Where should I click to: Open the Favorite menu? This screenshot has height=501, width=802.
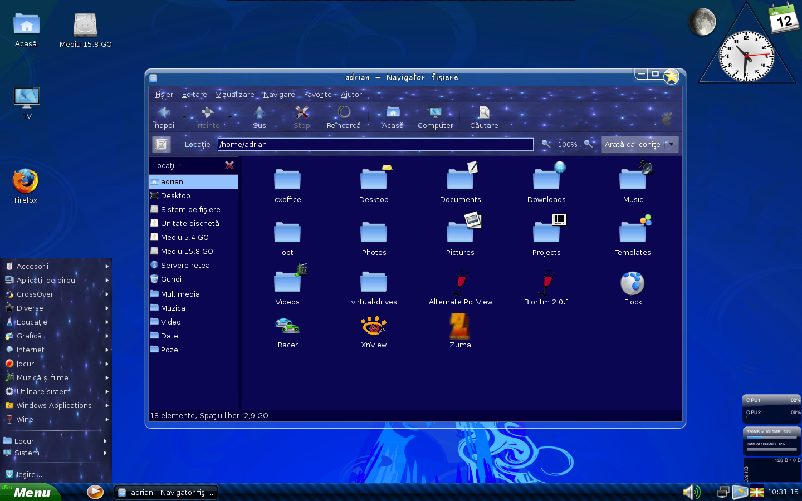pos(318,95)
